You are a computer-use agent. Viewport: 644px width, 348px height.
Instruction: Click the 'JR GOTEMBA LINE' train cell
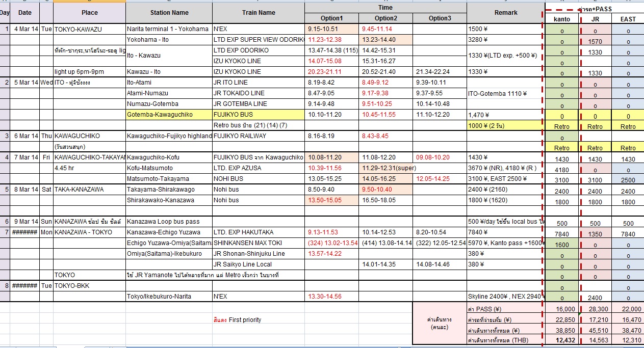click(259, 104)
